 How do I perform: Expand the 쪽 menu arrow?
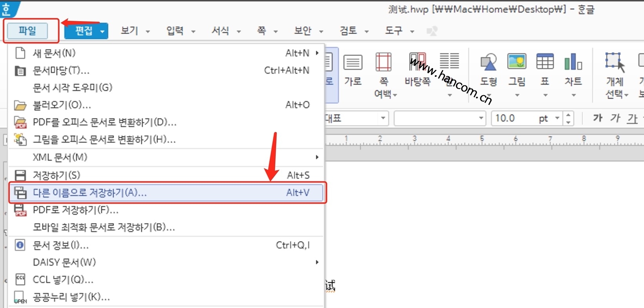pyautogui.click(x=275, y=31)
